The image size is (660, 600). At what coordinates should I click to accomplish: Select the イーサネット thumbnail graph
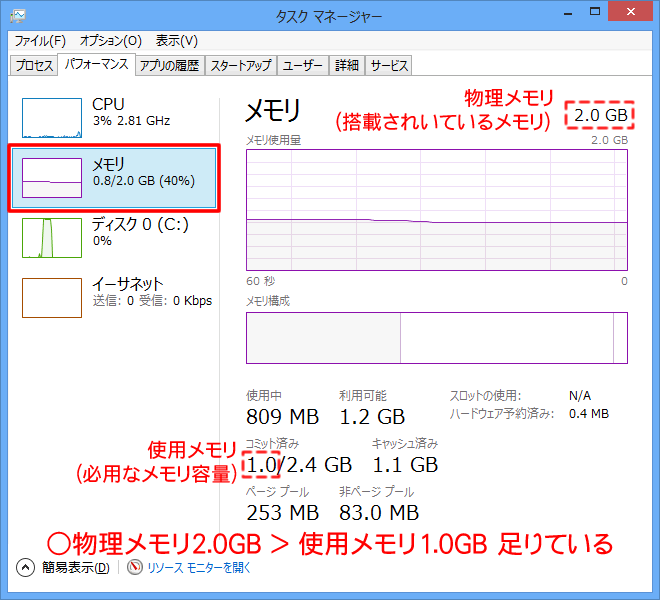(52, 298)
